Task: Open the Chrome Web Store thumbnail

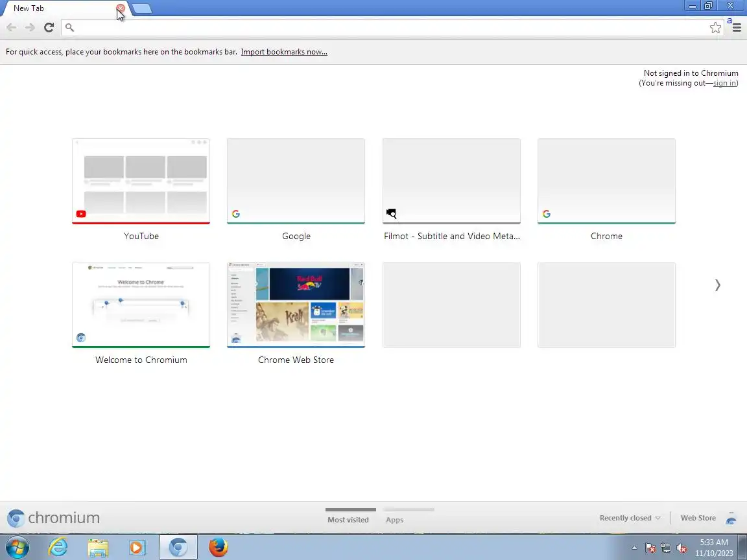Action: point(296,305)
